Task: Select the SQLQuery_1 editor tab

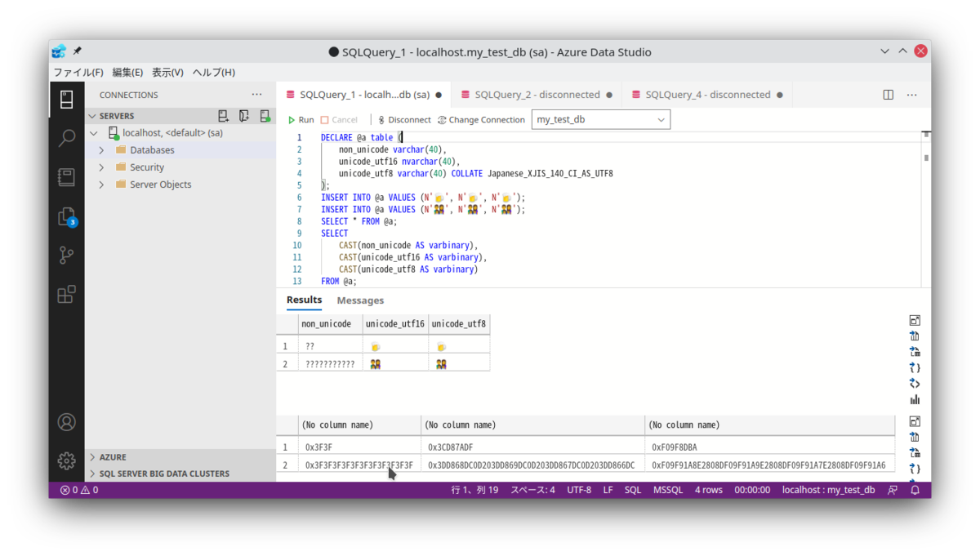Action: pyautogui.click(x=363, y=95)
